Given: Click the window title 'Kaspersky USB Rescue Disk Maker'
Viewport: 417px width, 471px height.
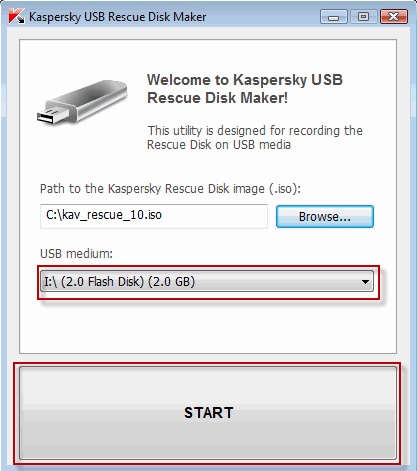Looking at the screenshot, I should pyautogui.click(x=117, y=17).
